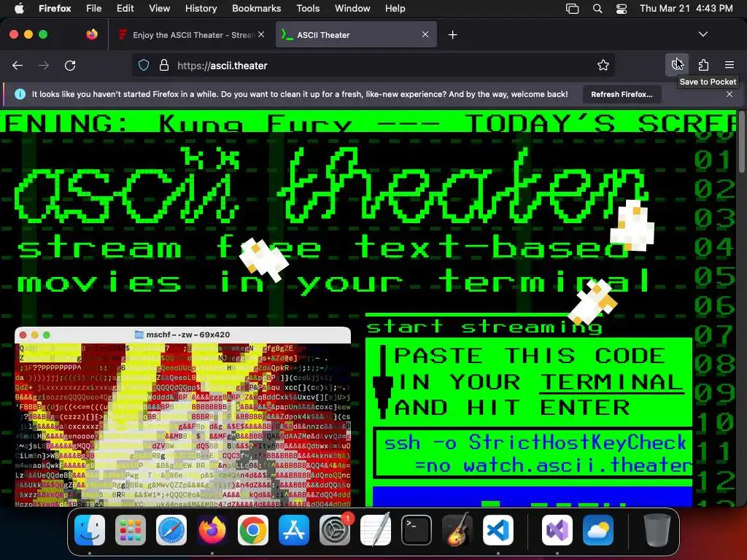Image resolution: width=747 pixels, height=560 pixels.
Task: Open the View menu
Action: tap(159, 8)
